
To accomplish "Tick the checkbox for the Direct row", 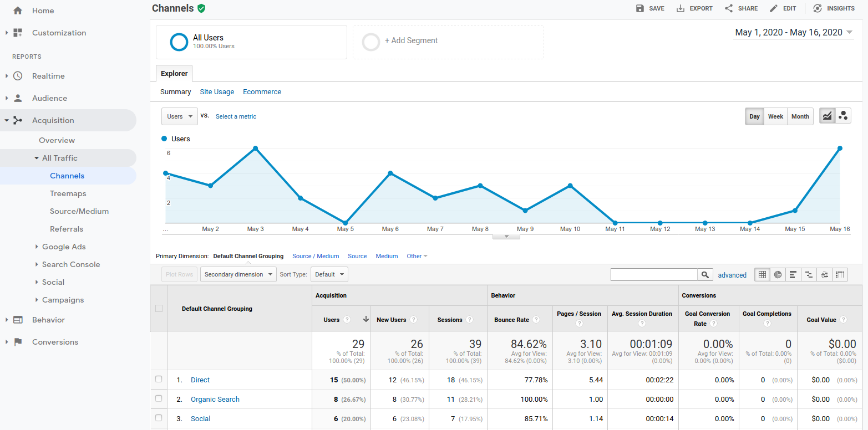I will (x=159, y=379).
